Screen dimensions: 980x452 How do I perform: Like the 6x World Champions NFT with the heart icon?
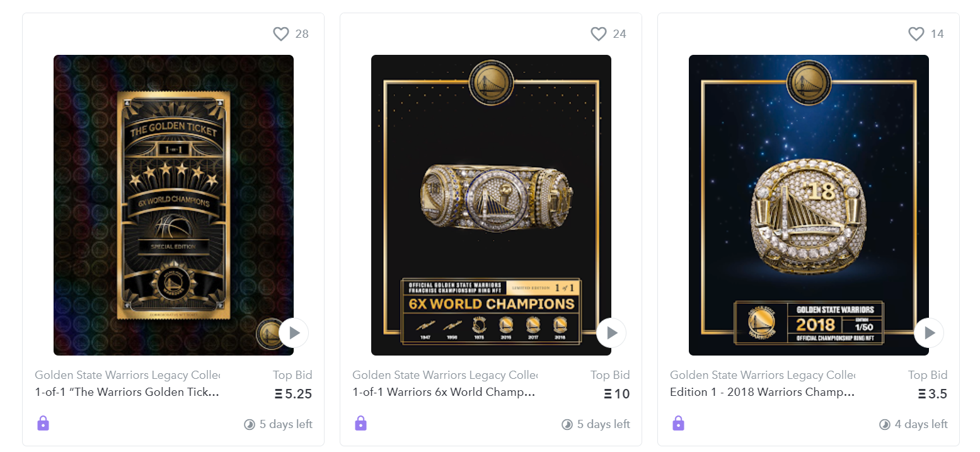point(599,34)
